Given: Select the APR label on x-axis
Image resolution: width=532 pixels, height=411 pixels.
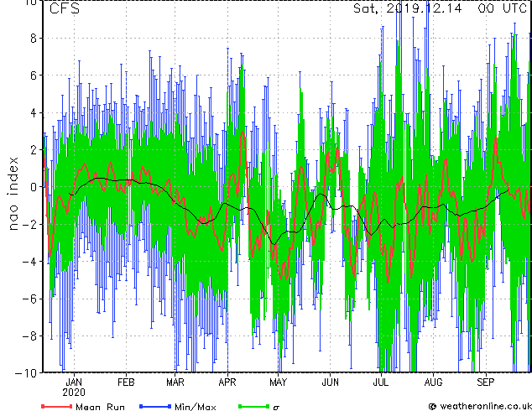Looking at the screenshot, I should point(227,381).
